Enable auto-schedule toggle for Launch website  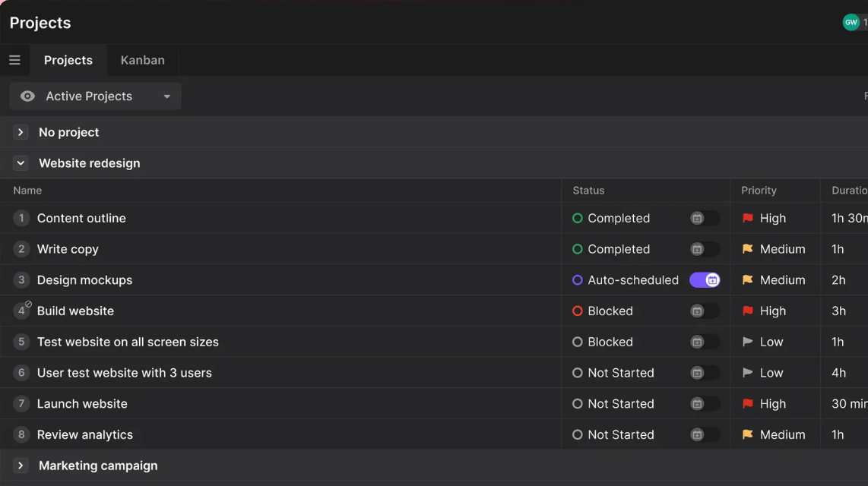pyautogui.click(x=705, y=404)
